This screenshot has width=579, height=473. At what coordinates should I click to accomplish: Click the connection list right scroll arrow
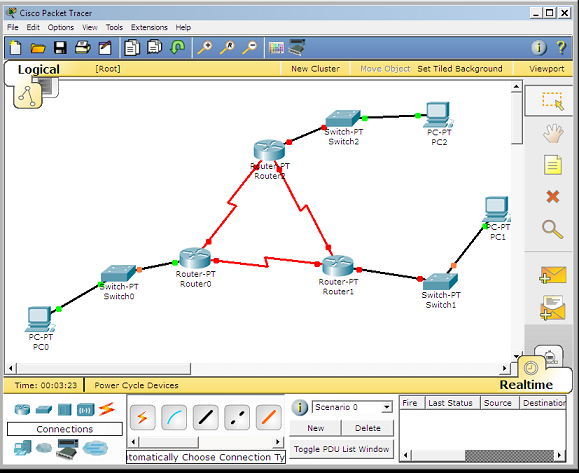pos(278,442)
